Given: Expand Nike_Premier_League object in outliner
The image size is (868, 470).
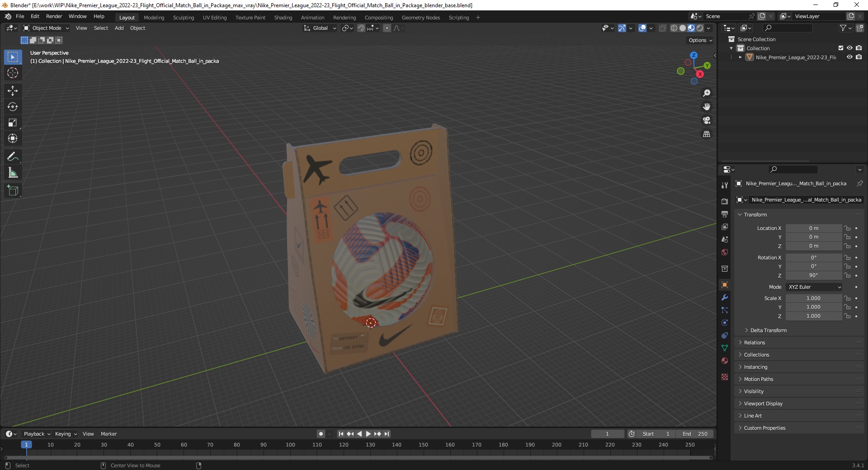Looking at the screenshot, I should click(740, 57).
